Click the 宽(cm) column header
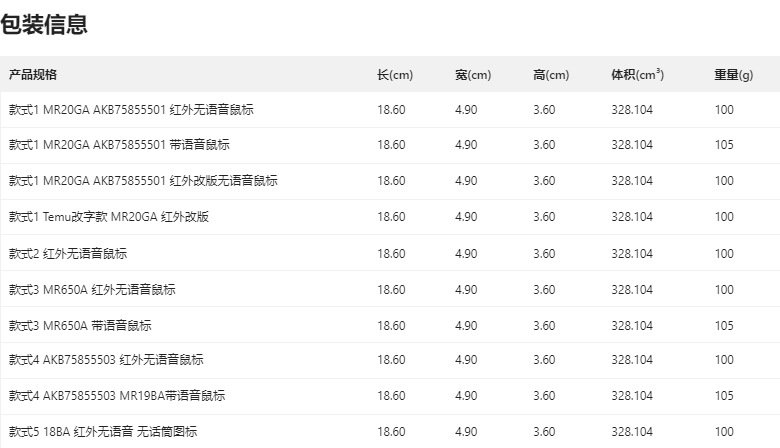The height and width of the screenshot is (448, 780). point(473,75)
